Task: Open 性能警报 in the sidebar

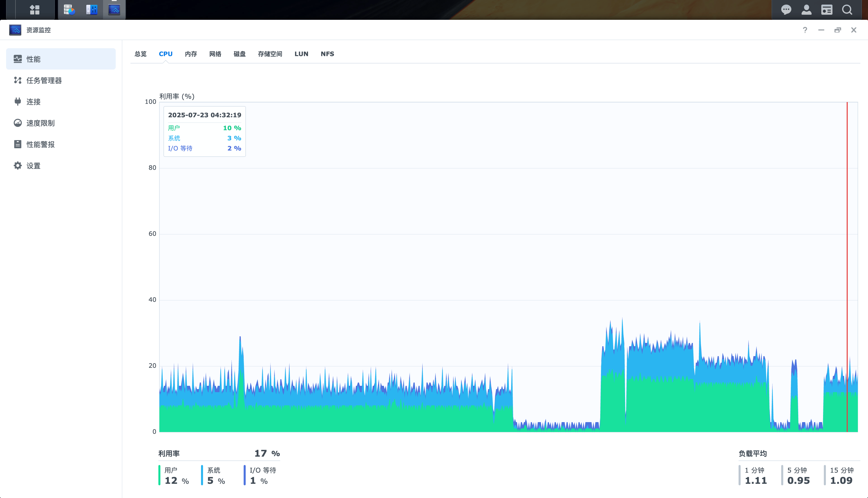Action: coord(61,144)
